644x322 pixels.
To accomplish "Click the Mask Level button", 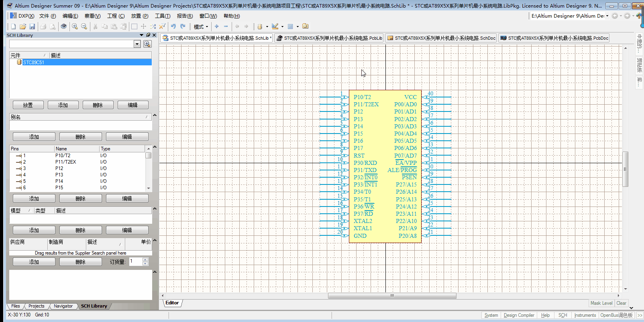I will pyautogui.click(x=601, y=303).
